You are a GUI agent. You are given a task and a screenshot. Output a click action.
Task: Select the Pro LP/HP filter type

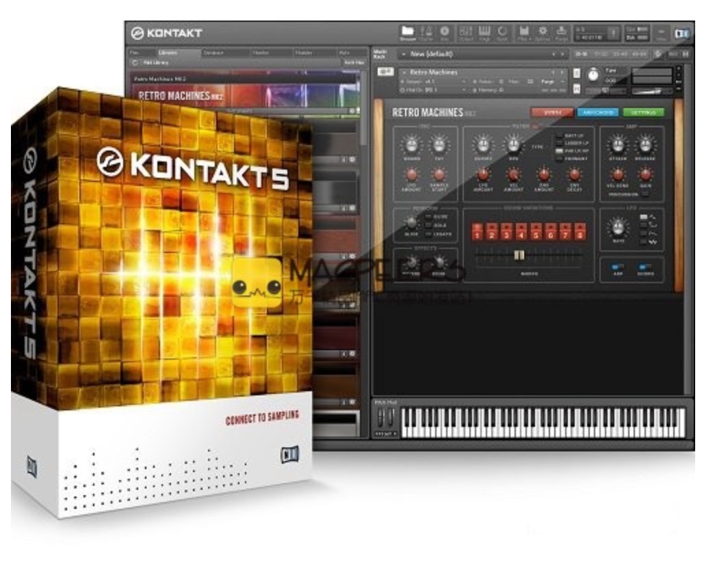(560, 151)
